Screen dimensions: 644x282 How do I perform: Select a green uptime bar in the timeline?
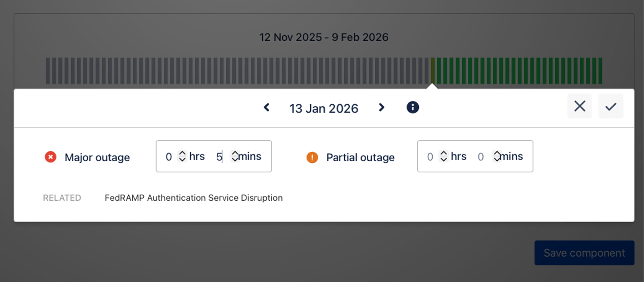click(501, 70)
